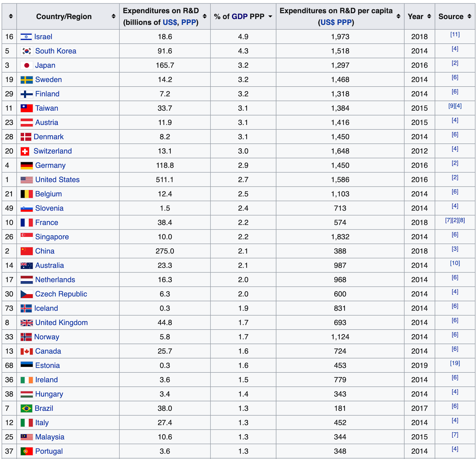This screenshot has width=476, height=459.
Task: Open the Portugal country link
Action: (x=49, y=451)
